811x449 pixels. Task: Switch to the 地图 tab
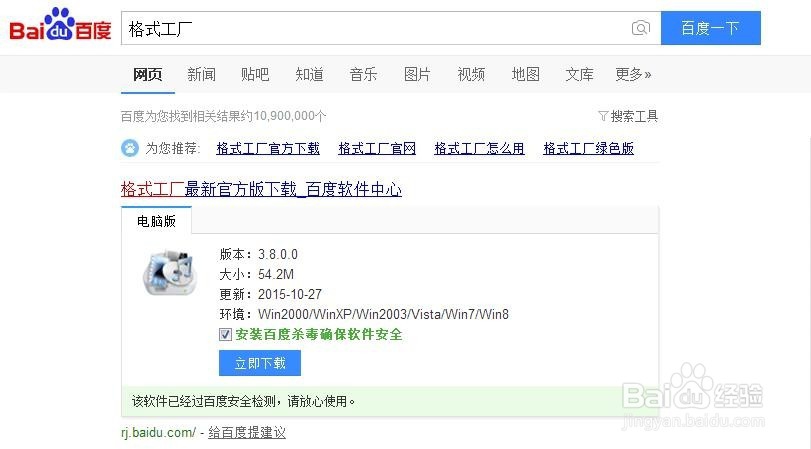(525, 74)
